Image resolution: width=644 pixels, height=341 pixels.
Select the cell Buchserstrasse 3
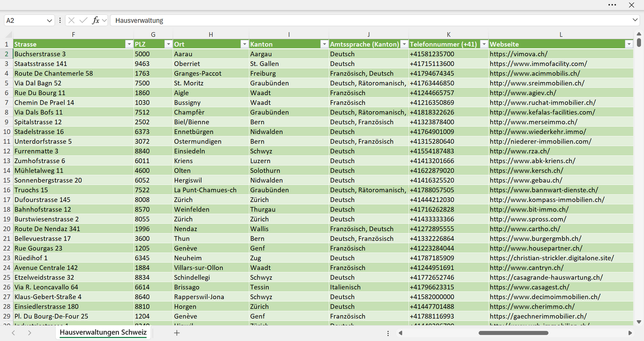[73, 54]
